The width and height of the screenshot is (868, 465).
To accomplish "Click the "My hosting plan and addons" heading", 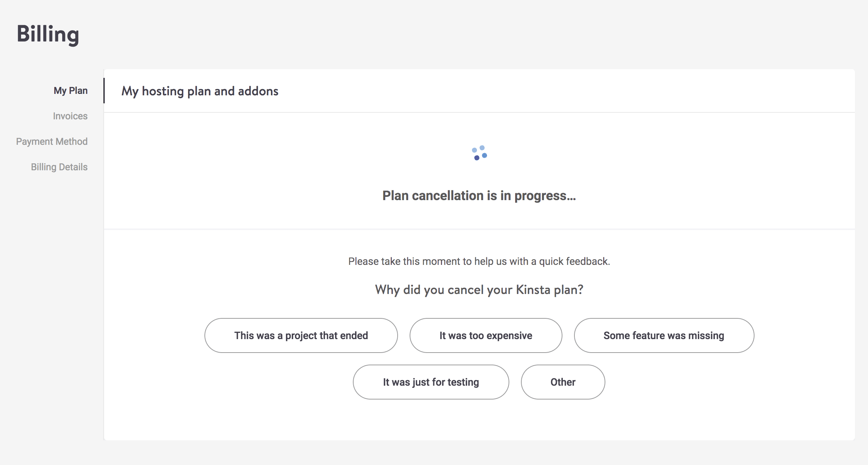I will pos(200,91).
